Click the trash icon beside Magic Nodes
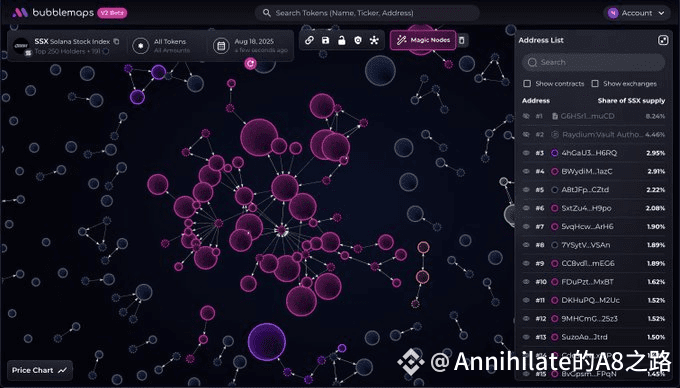Viewport: 680px width, 388px height. 462,40
